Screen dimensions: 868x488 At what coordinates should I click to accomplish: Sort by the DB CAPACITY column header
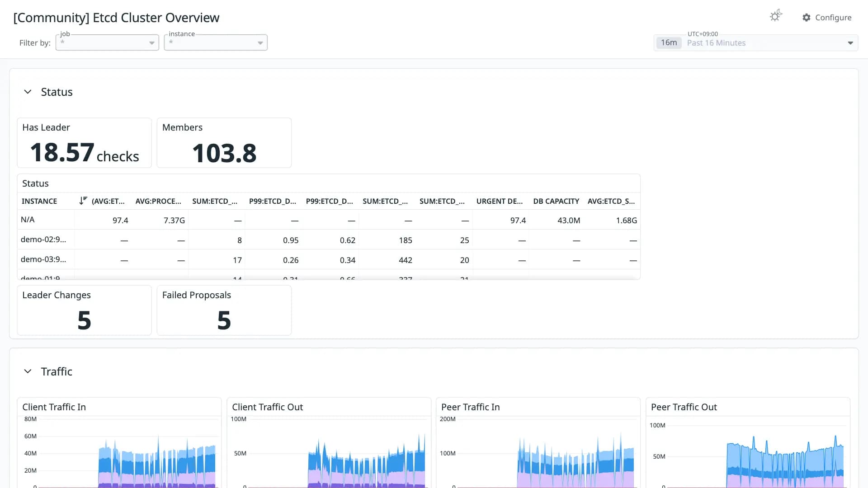coord(556,201)
